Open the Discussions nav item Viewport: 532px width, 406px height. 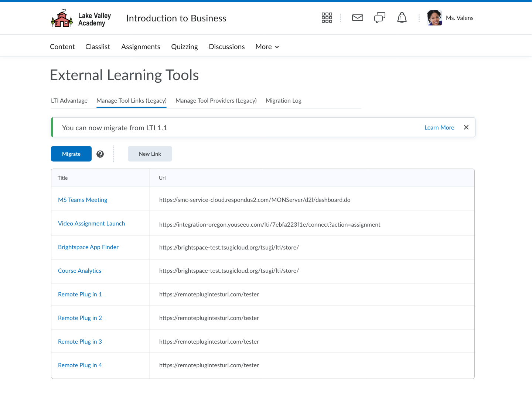(227, 47)
